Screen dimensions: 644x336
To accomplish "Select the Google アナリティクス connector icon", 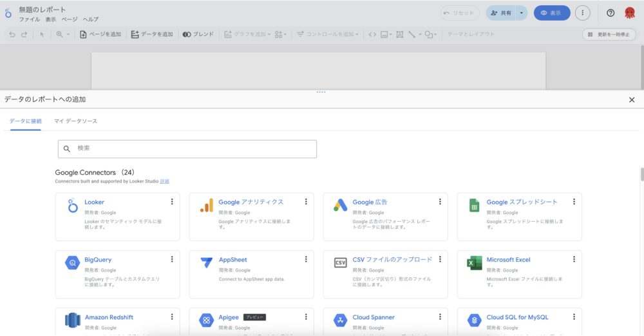I will point(207,206).
